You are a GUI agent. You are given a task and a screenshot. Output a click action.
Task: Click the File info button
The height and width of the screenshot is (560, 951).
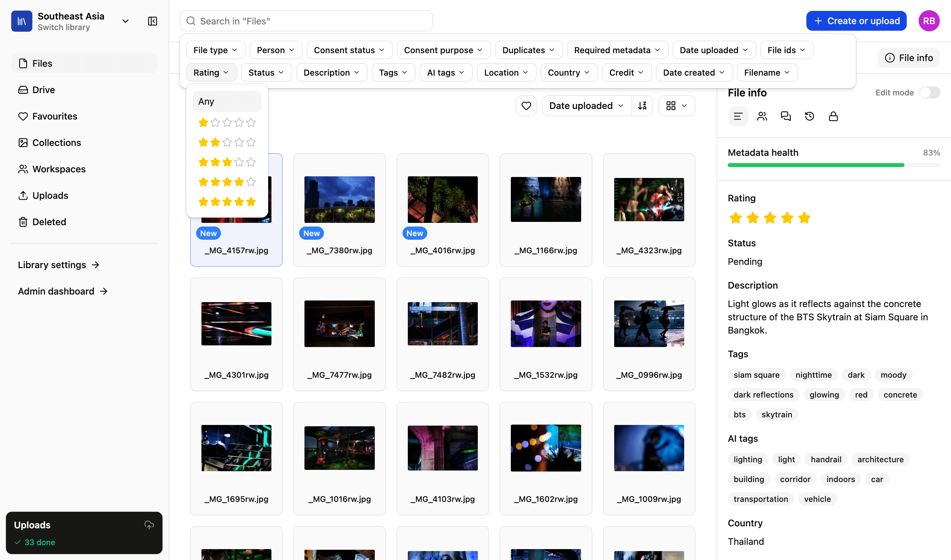[909, 58]
